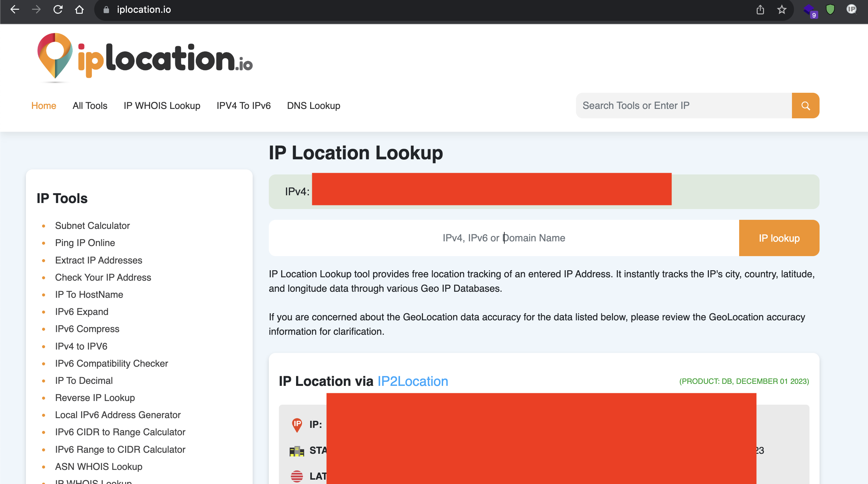The width and height of the screenshot is (868, 484).
Task: Open IP To Decimal tool
Action: (84, 381)
